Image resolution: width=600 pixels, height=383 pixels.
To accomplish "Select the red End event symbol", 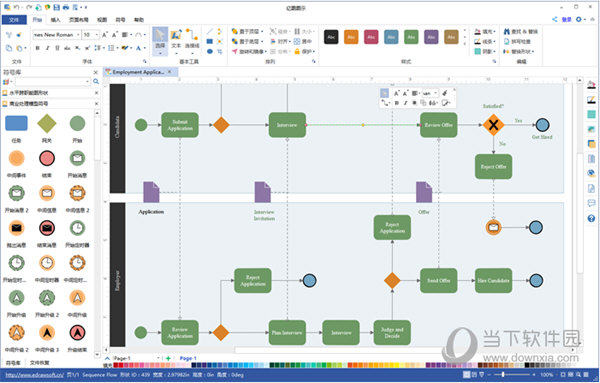I will (x=47, y=158).
